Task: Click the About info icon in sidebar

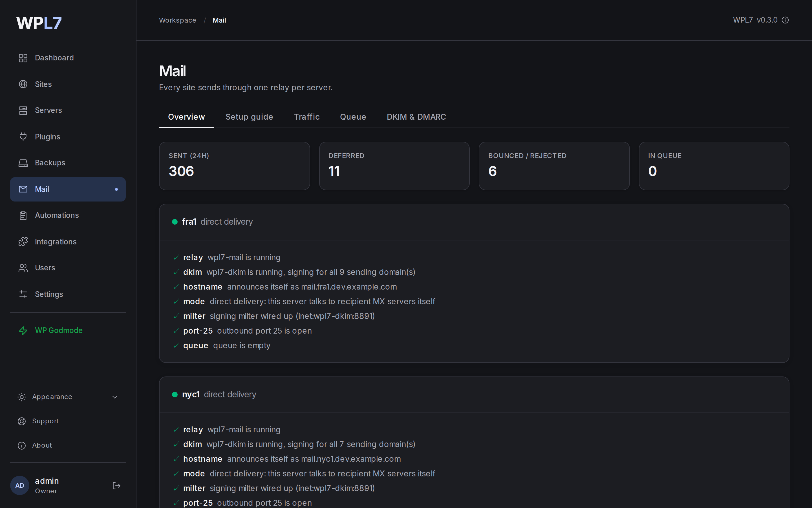Action: (21, 445)
